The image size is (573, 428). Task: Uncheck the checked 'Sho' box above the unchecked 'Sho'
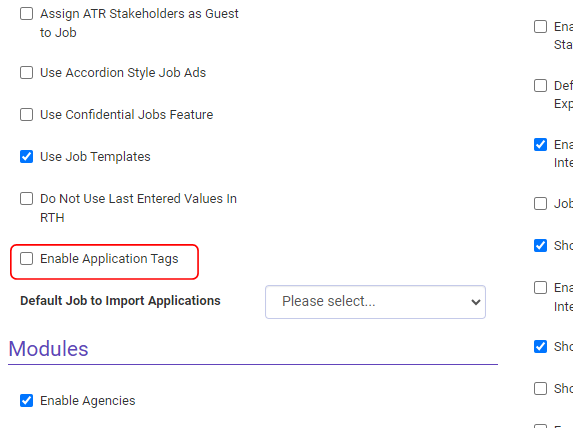click(540, 346)
